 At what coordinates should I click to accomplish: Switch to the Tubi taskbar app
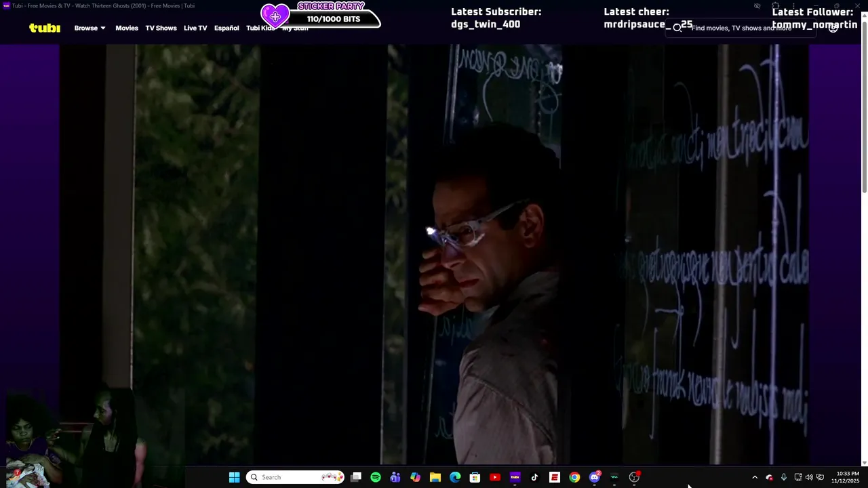click(x=515, y=477)
